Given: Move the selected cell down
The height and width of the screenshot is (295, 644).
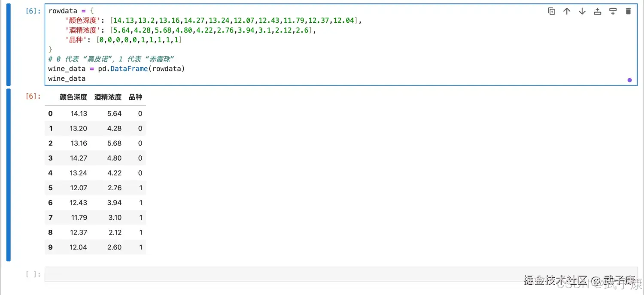Looking at the screenshot, I should (582, 11).
